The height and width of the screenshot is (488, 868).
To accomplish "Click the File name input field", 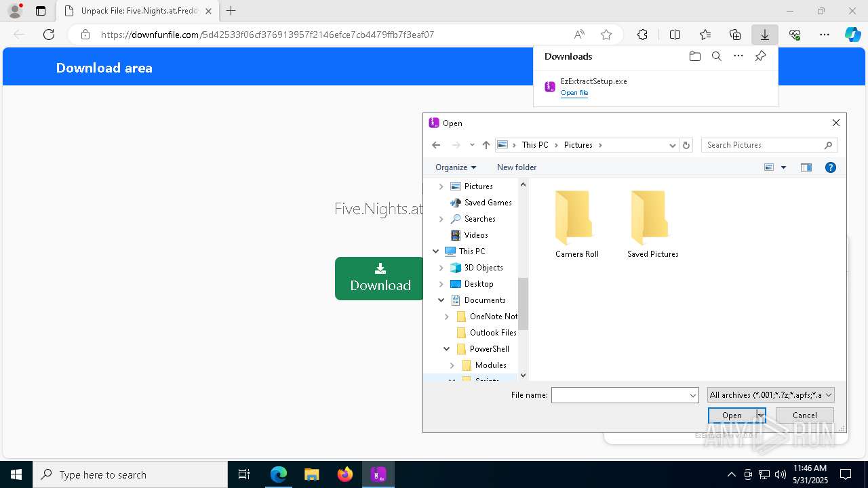I will (x=619, y=395).
